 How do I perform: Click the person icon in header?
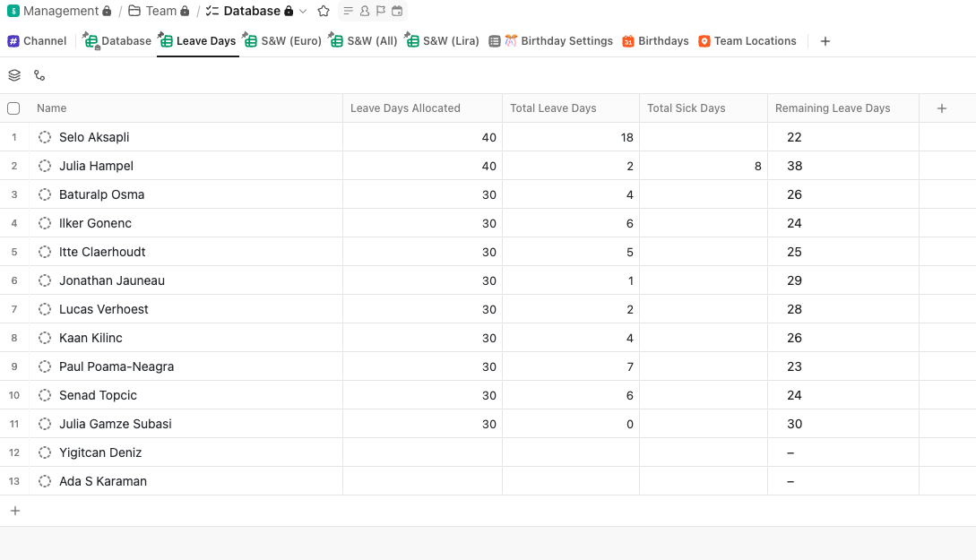(365, 12)
